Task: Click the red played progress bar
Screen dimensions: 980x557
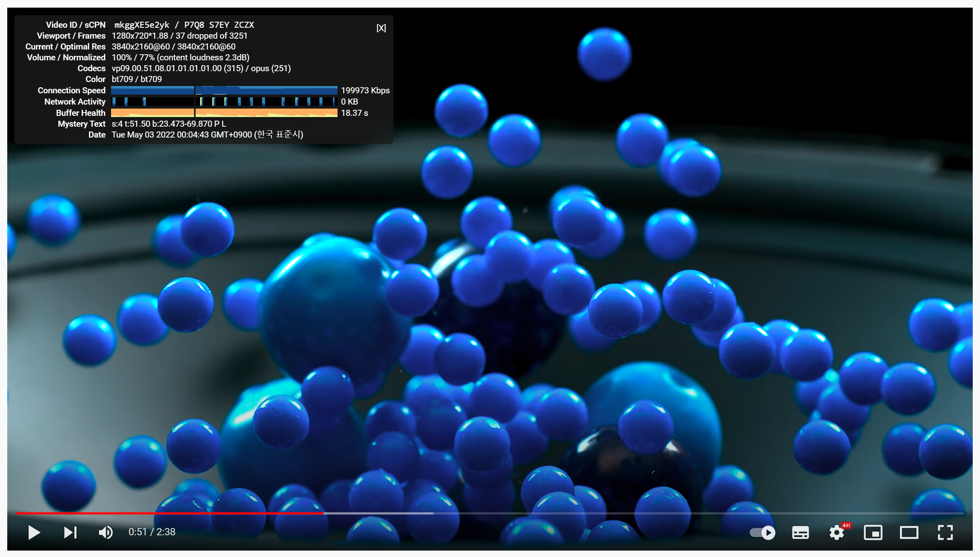Action: click(169, 513)
